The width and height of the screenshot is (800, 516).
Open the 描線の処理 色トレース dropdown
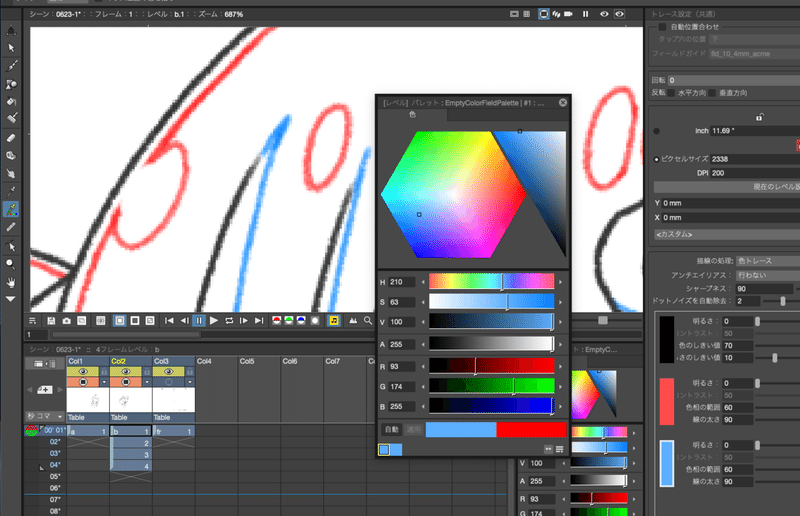pyautogui.click(x=768, y=261)
